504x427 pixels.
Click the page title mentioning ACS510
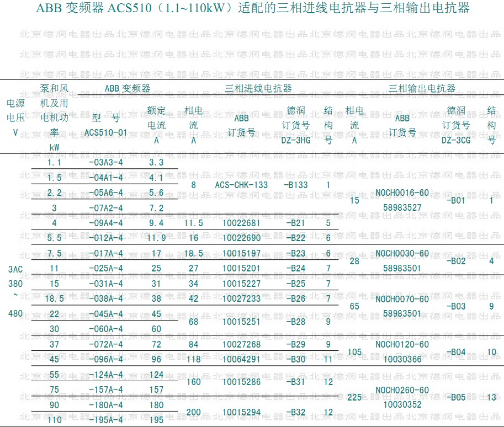pos(252,9)
